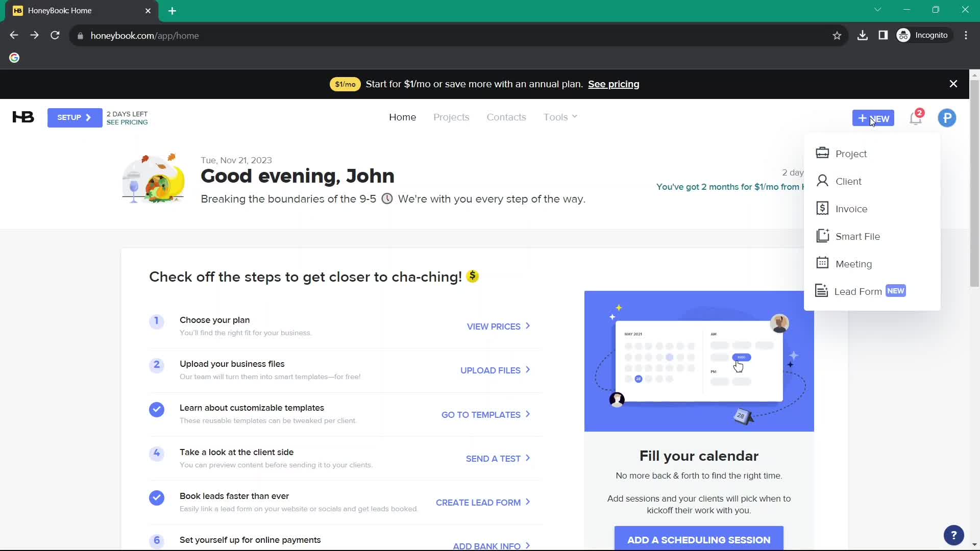Viewport: 980px width, 551px height.
Task: Toggle the completed check for Book leads faster
Action: pos(157,498)
